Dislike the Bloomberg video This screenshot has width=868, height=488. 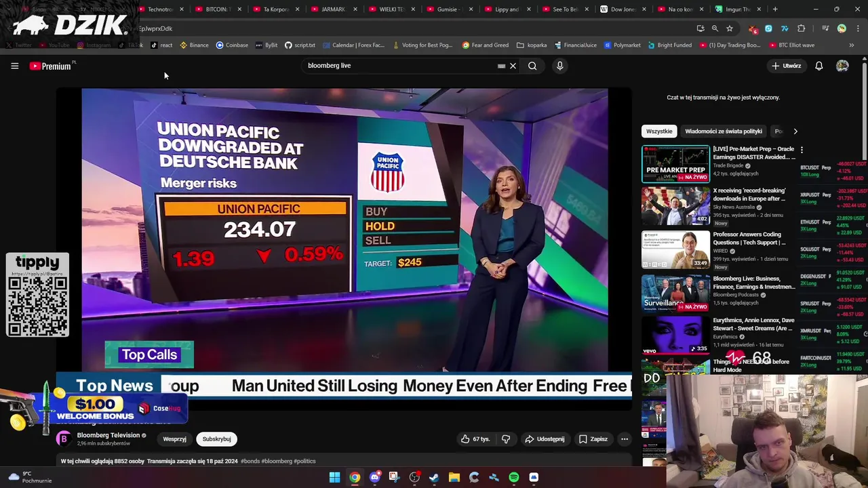(x=506, y=439)
